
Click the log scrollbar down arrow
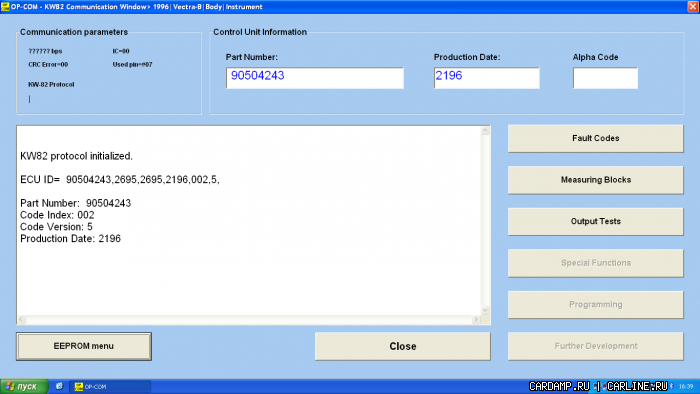click(x=485, y=310)
